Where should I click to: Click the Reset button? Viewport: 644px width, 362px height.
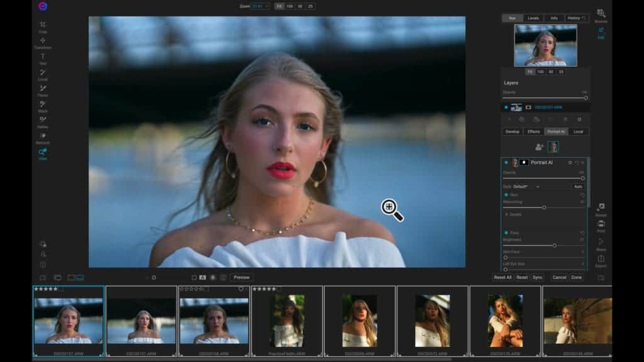coord(522,278)
